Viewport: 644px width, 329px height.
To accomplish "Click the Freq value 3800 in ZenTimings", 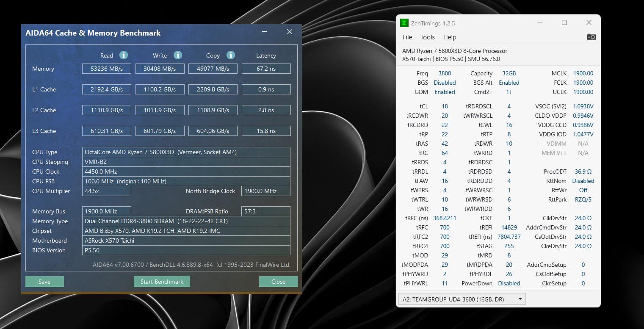I will click(x=445, y=73).
